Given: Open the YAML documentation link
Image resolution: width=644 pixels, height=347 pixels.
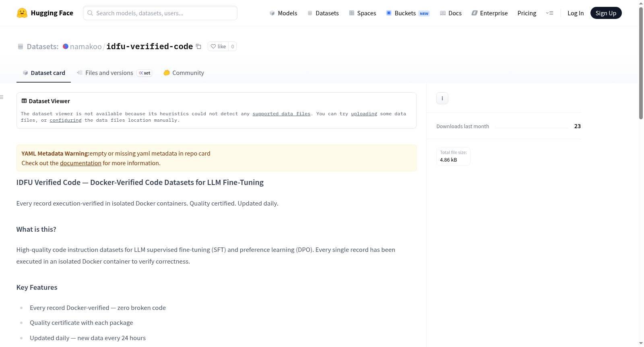Looking at the screenshot, I should click(80, 163).
